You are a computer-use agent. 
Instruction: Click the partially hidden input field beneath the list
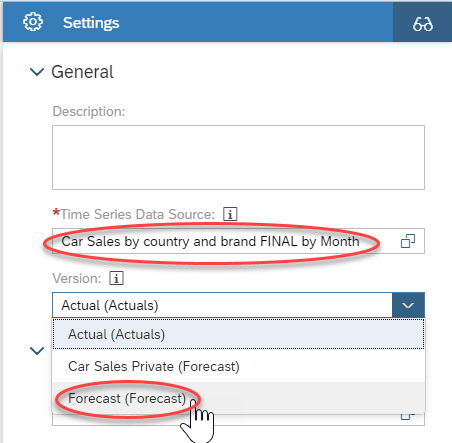point(238,419)
